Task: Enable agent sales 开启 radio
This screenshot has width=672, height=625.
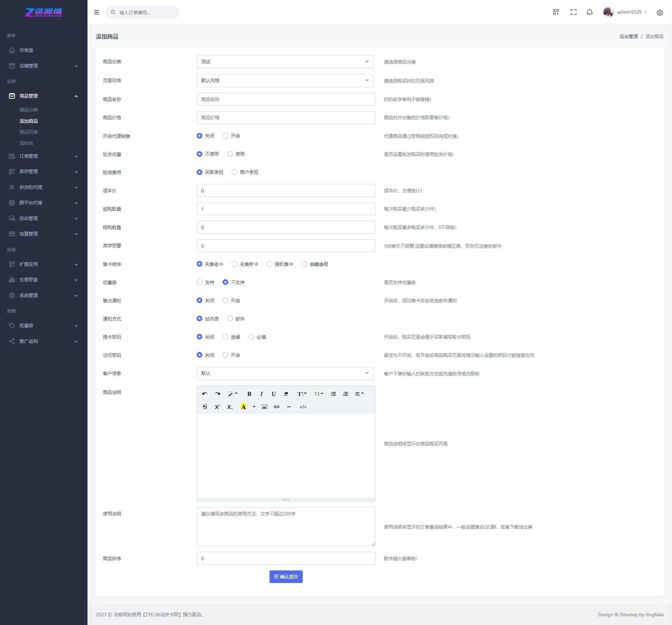Action: pyautogui.click(x=225, y=136)
